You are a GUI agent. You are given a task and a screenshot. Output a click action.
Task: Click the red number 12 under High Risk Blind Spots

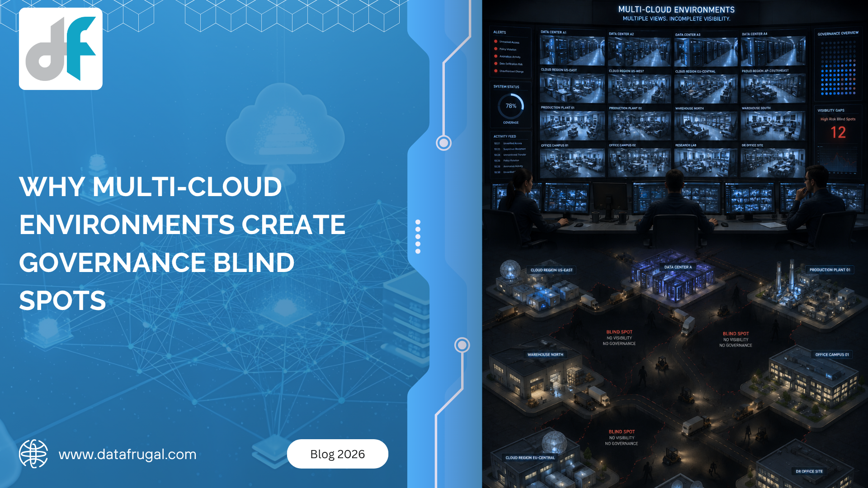[838, 132]
